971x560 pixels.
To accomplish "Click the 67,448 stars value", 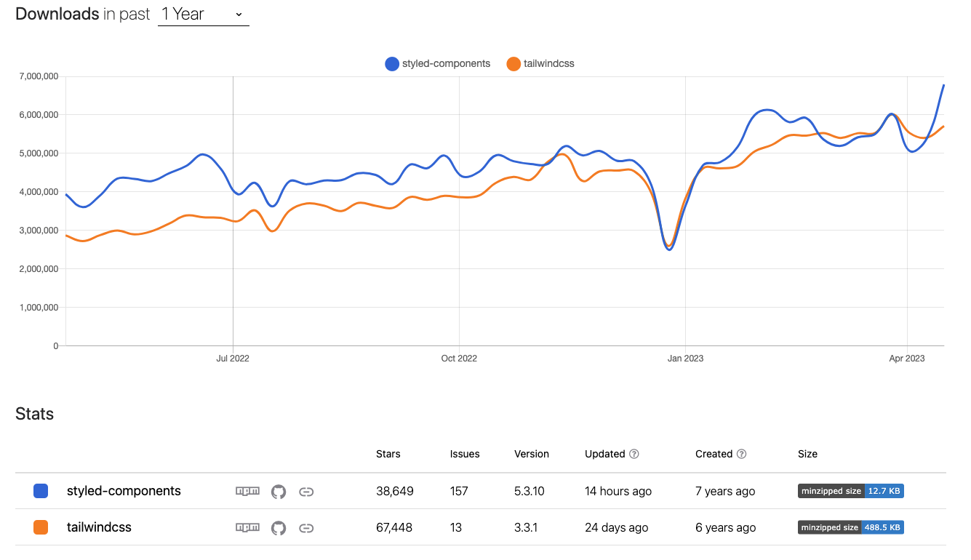I will [x=394, y=527].
